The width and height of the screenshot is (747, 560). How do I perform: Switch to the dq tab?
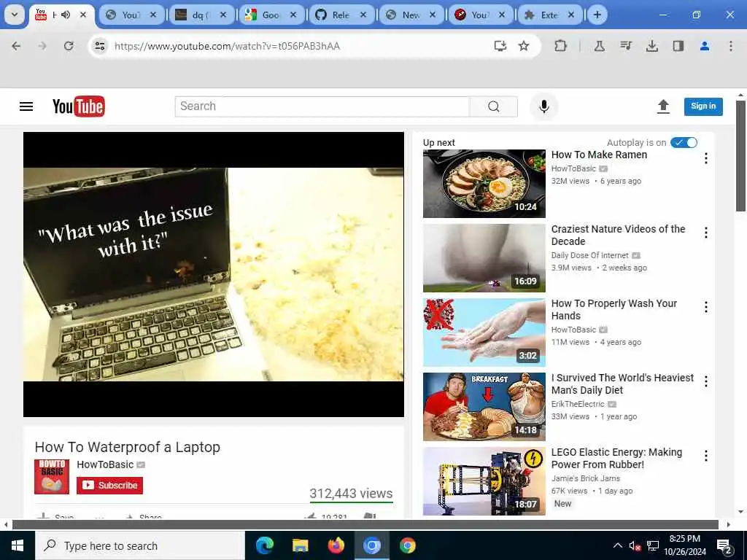(201, 15)
